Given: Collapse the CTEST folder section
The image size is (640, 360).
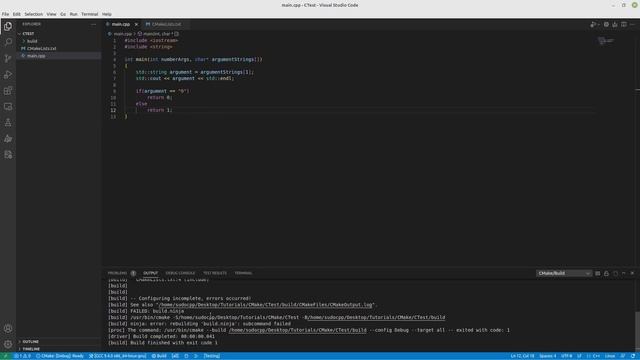Looking at the screenshot, I should (x=57, y=33).
